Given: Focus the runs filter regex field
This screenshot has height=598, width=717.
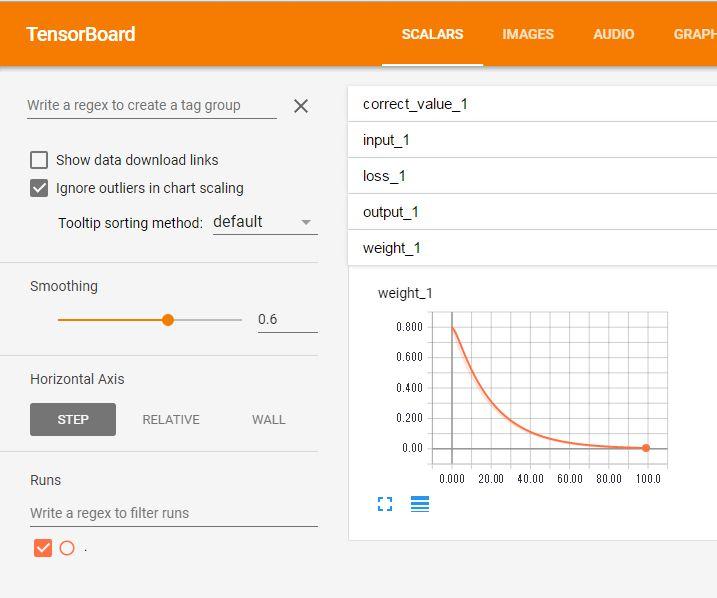Looking at the screenshot, I should click(173, 513).
